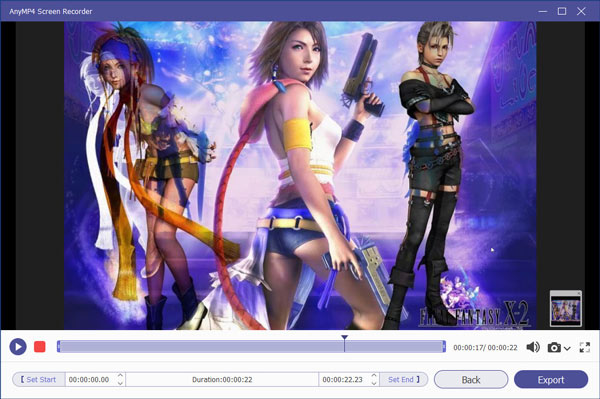The width and height of the screenshot is (600, 399).
Task: Close the AnyMP4 Screen Recorder window
Action: [581, 11]
